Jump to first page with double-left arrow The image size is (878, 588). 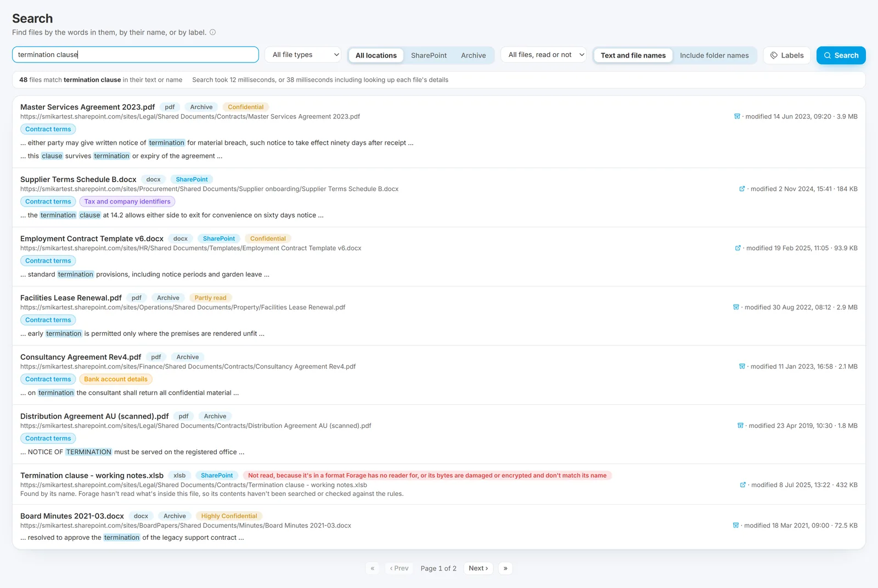373,568
